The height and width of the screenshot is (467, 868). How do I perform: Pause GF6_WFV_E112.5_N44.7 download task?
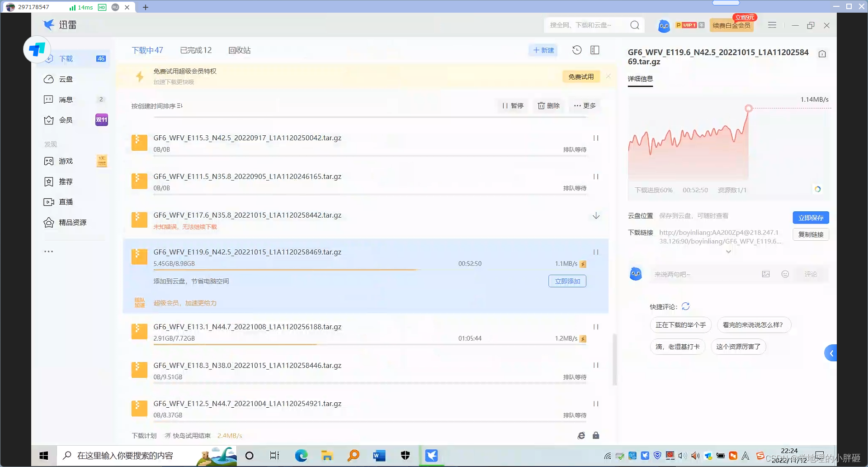tap(596, 404)
